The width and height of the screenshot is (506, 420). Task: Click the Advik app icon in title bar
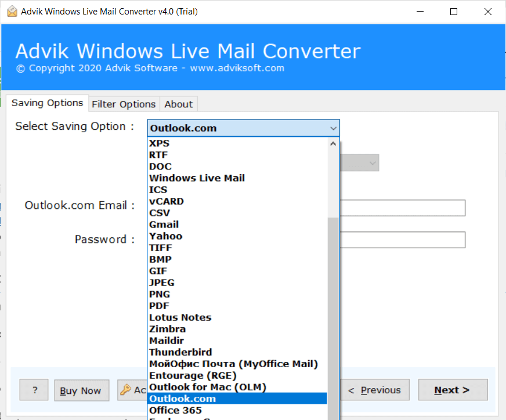click(12, 11)
